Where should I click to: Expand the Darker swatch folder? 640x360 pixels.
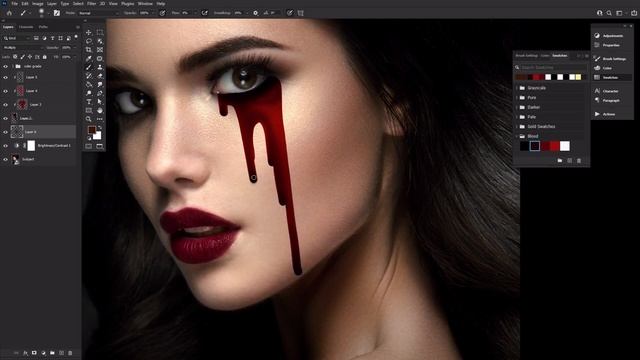(x=517, y=107)
